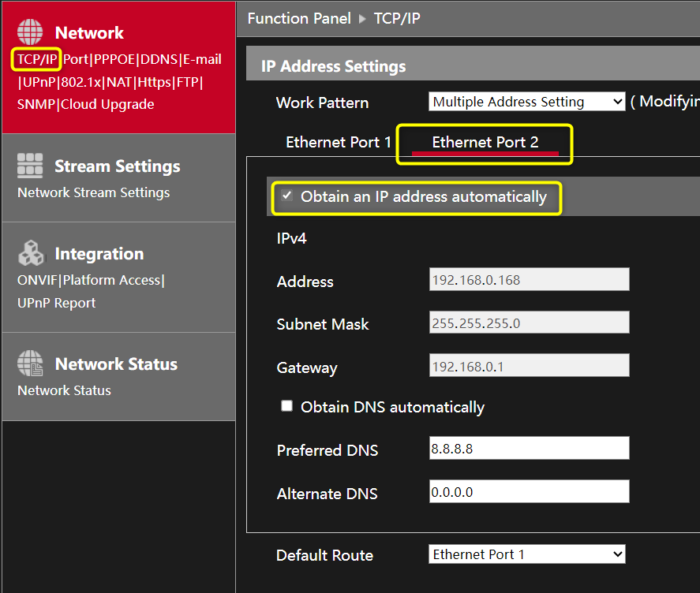Viewport: 700px width, 593px height.
Task: Click Function Panel in the breadcrumb
Action: (299, 18)
